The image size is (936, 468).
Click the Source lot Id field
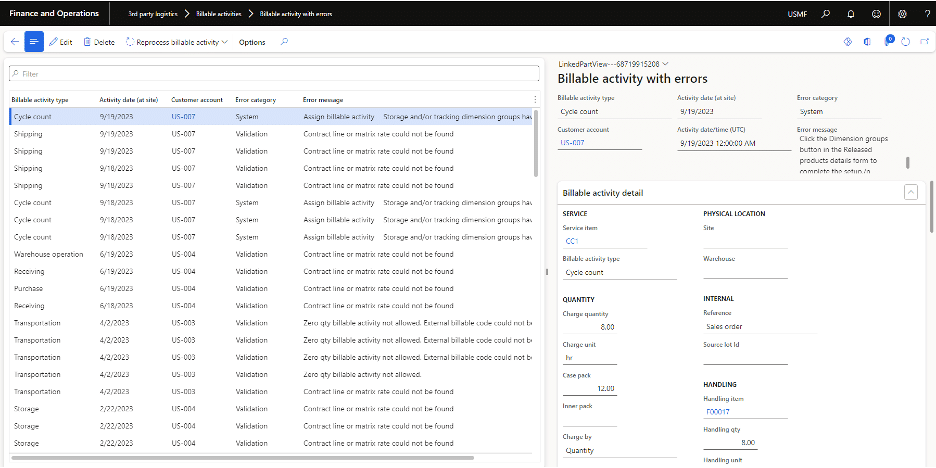[746, 358]
